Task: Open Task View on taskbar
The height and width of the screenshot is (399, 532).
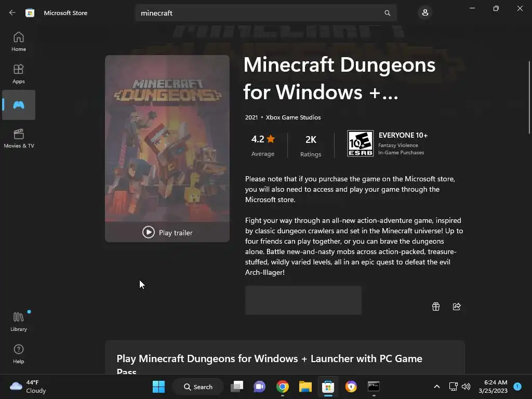Action: (x=237, y=387)
